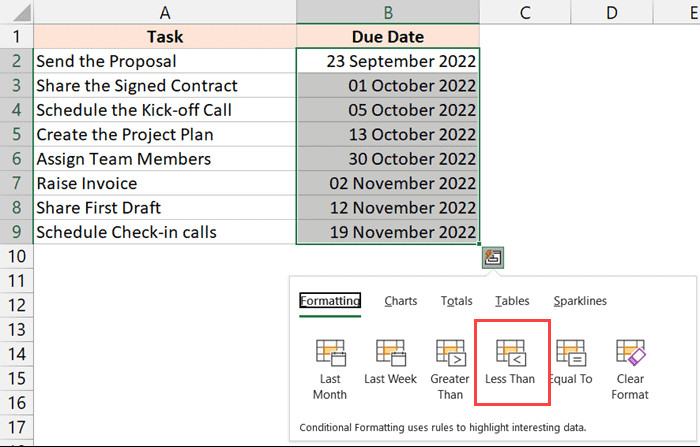Viewport: 700px width, 447px height.
Task: Click the 23 September 2022 date cell
Action: point(388,61)
